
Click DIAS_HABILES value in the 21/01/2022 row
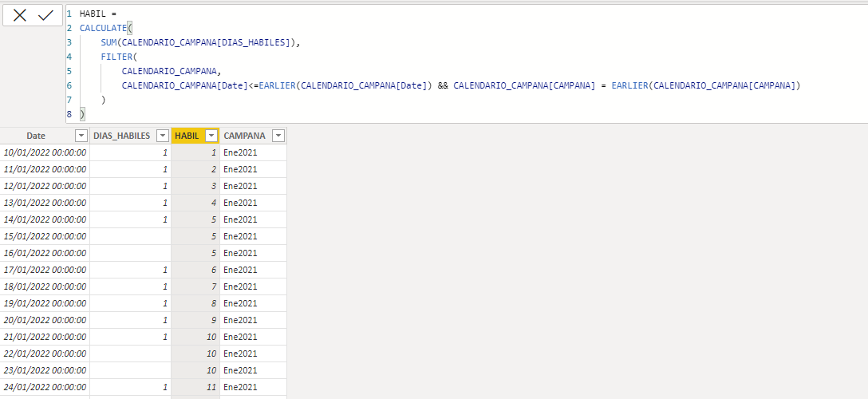click(x=131, y=337)
